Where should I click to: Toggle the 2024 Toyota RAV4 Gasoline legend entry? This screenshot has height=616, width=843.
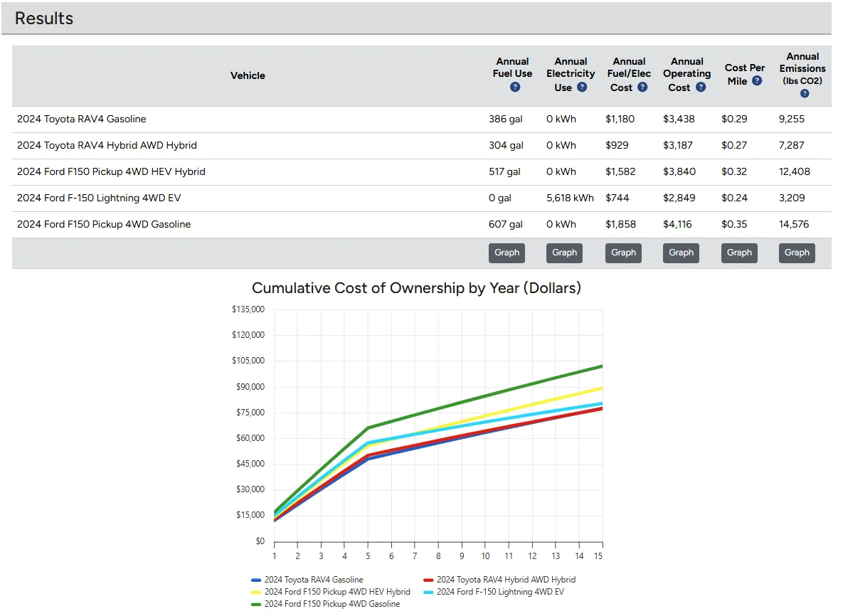tap(314, 580)
